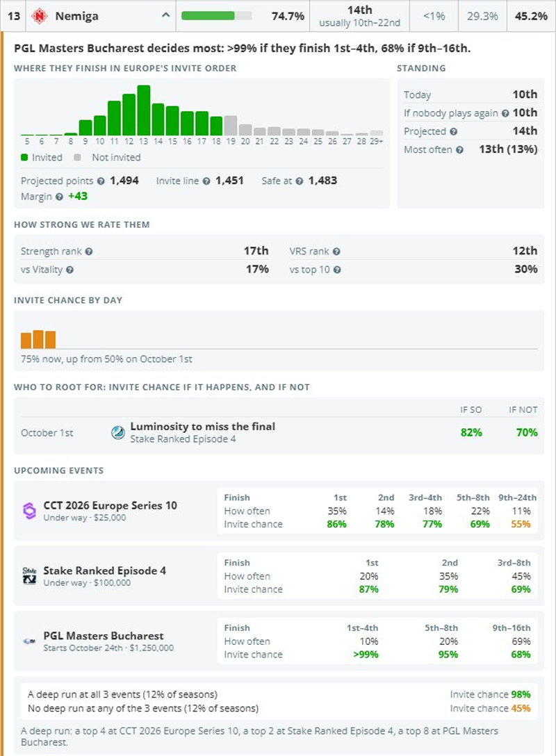Click the PGL Masters Bucharest event logo
The image size is (556, 756).
click(29, 641)
